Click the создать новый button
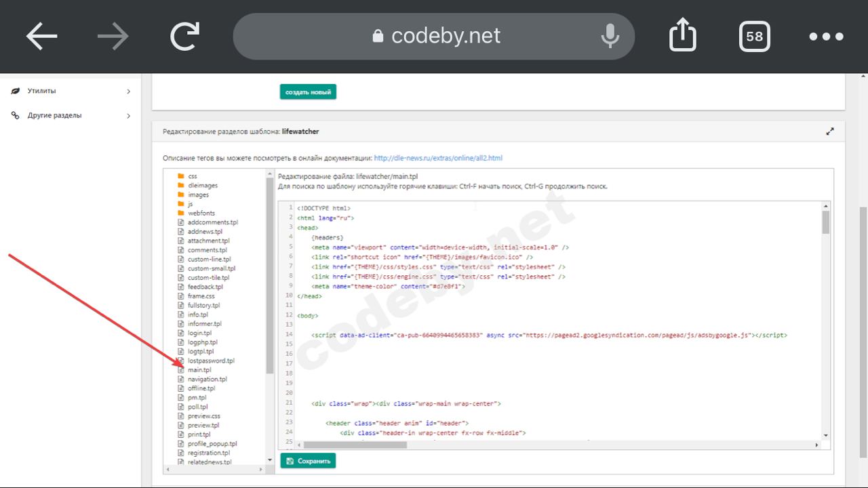This screenshot has height=488, width=868. [x=308, y=92]
